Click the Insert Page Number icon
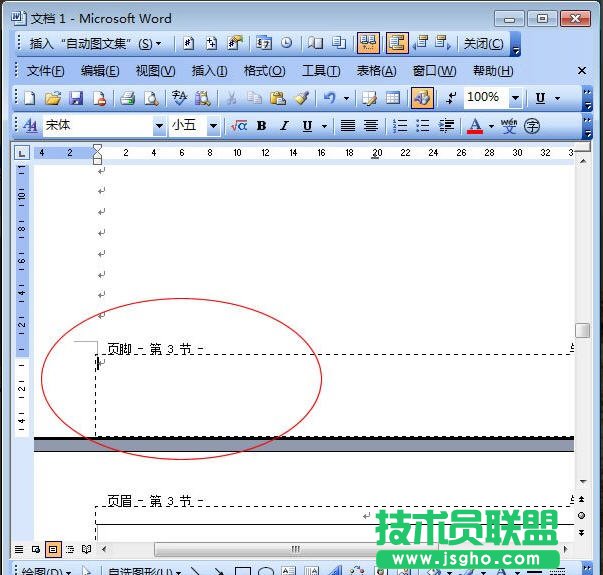 [188, 43]
